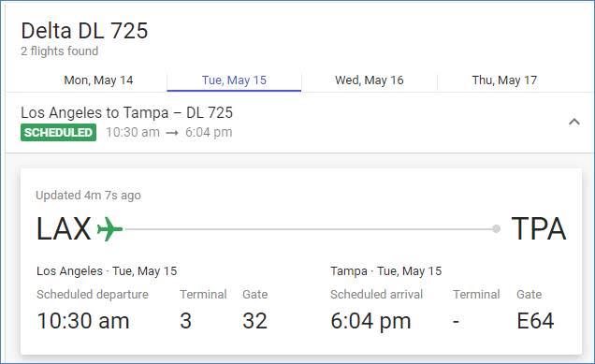This screenshot has height=364, width=595.
Task: Click the LAX airport code
Action: 64,229
